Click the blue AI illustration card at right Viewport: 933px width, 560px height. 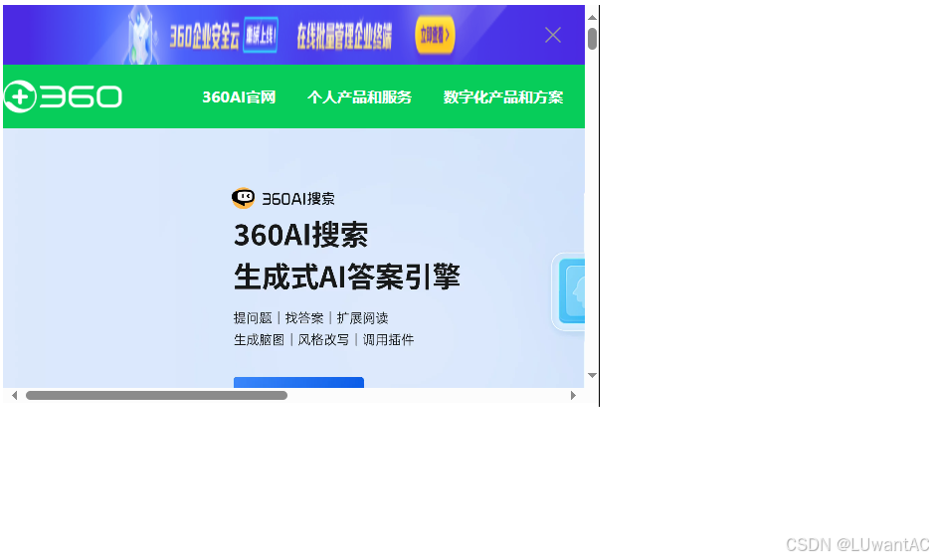pyautogui.click(x=569, y=291)
